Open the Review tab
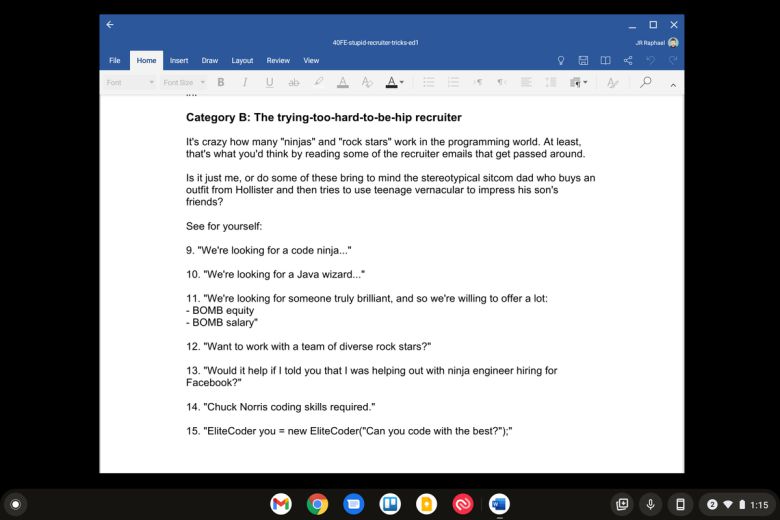This screenshot has height=520, width=780. tap(278, 60)
